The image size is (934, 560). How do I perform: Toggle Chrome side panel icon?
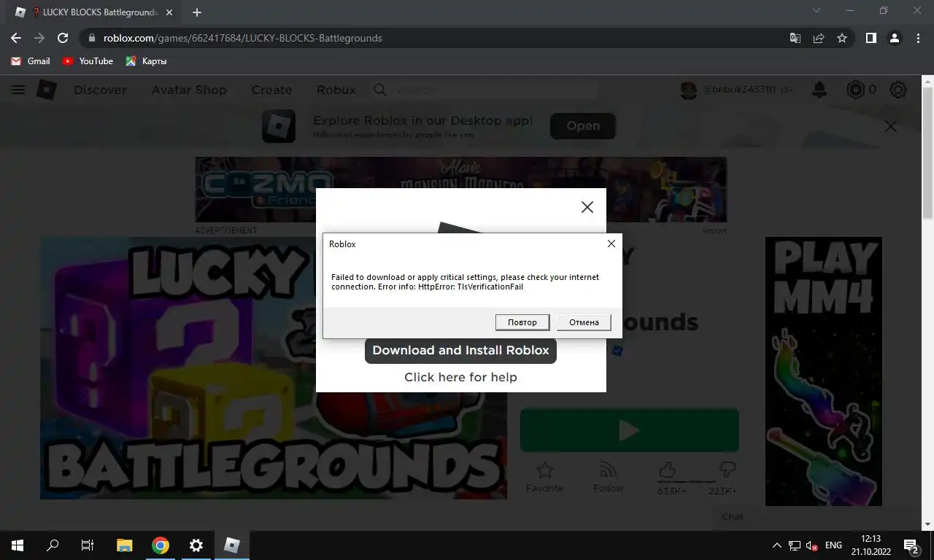point(871,38)
